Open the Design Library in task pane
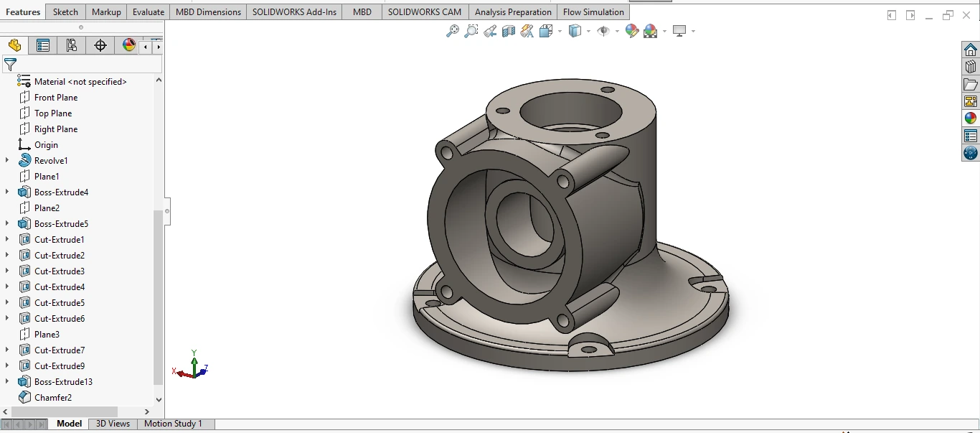This screenshot has height=433, width=980. (971, 67)
